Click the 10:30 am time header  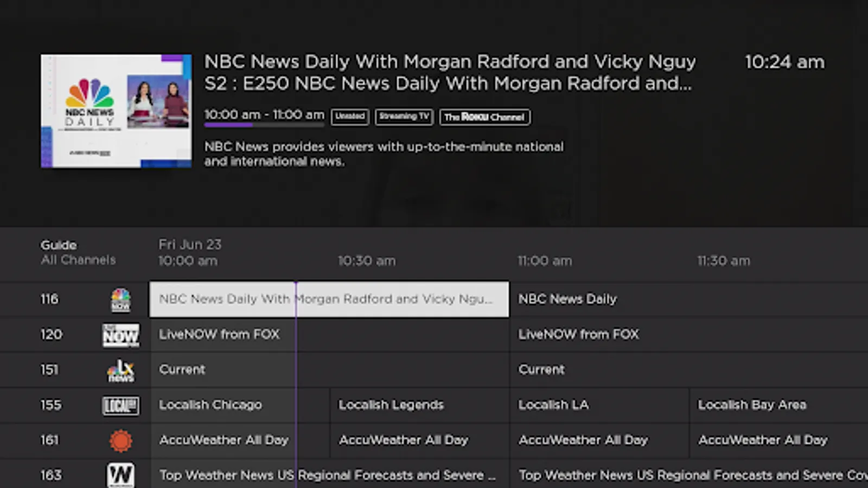click(x=367, y=261)
